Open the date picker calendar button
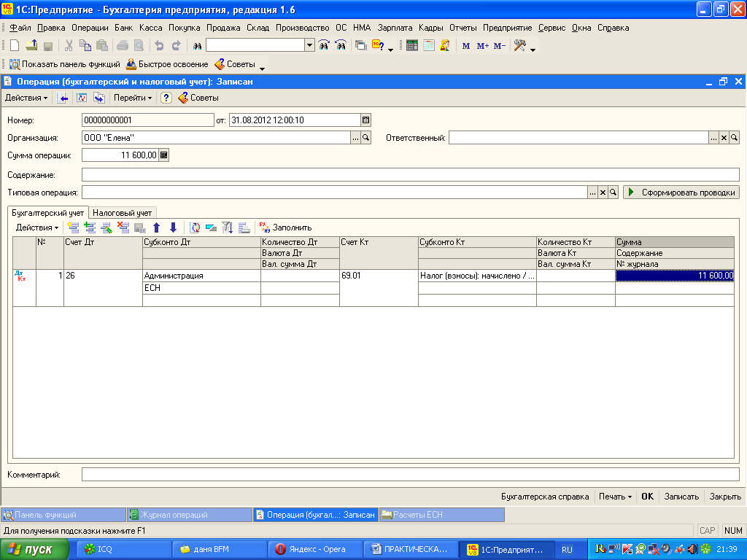Screen dimensions: 747x560 click(365, 120)
